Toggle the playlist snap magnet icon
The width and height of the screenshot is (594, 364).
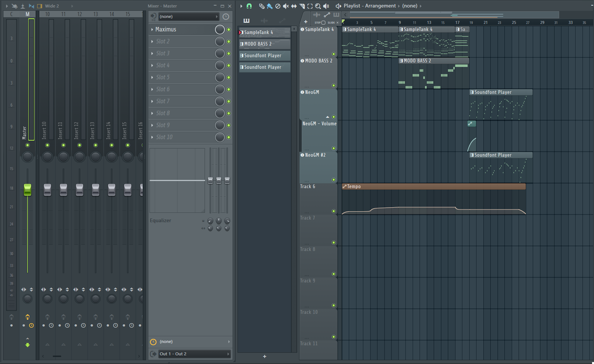click(249, 6)
